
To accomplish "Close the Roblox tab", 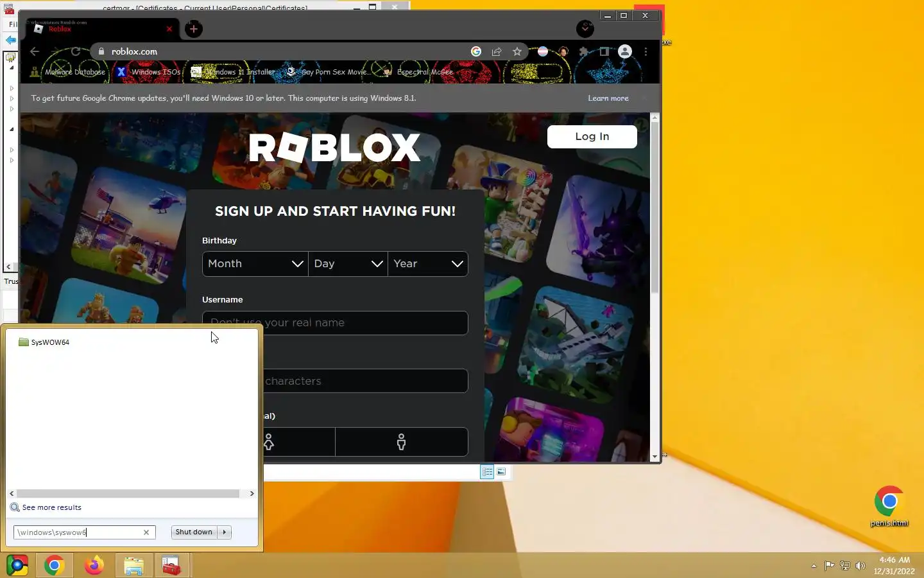I will pyautogui.click(x=169, y=29).
